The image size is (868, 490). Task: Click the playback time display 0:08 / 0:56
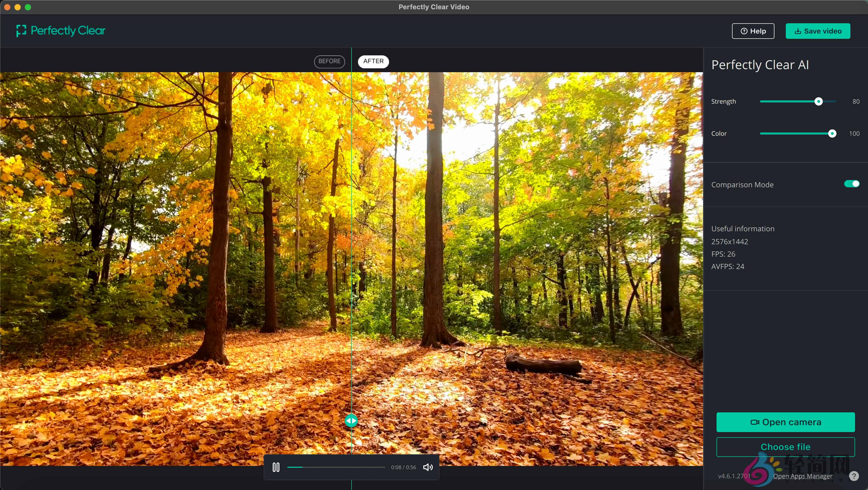tap(403, 467)
